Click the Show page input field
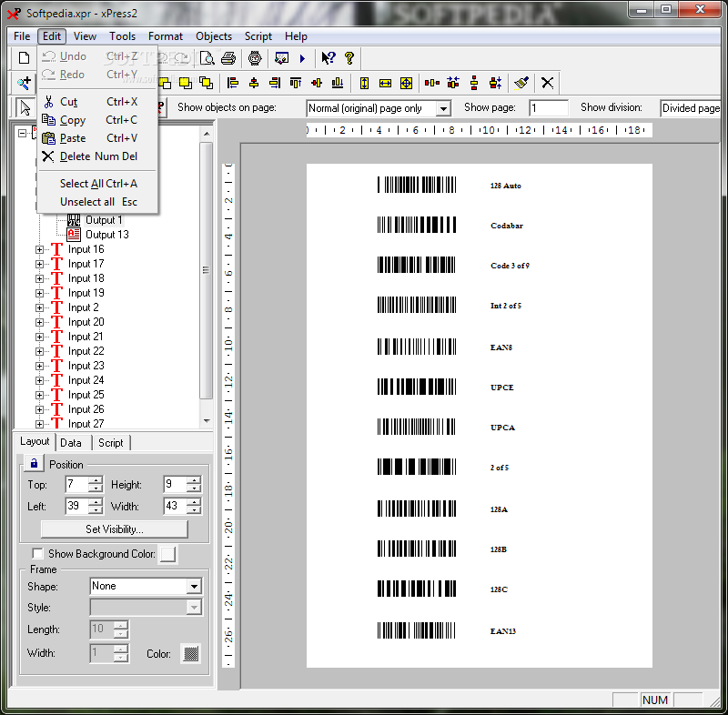The width and height of the screenshot is (728, 715). pyautogui.click(x=549, y=108)
